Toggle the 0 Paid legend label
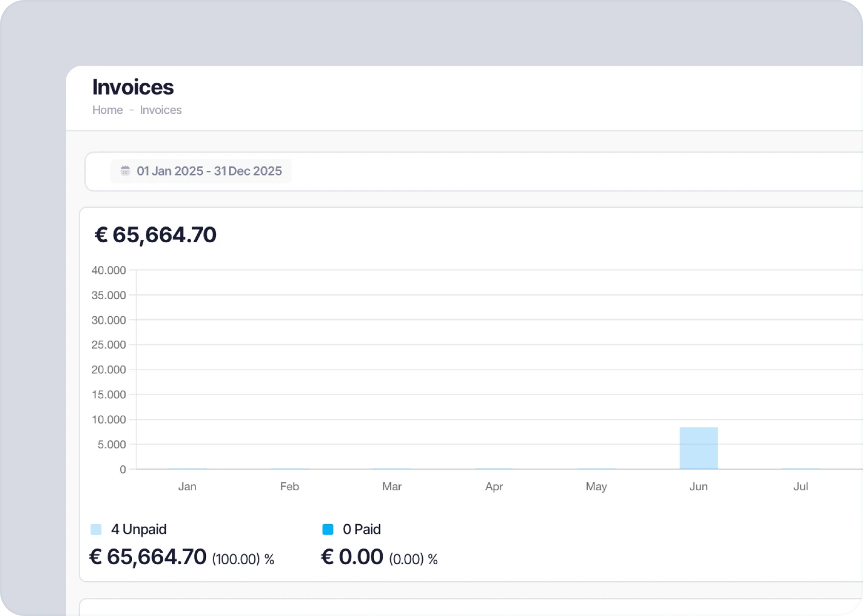 362,529
